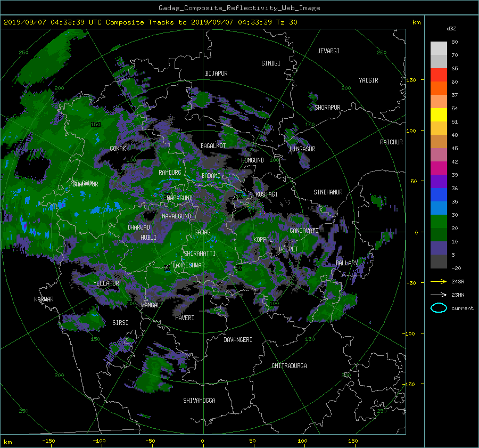Click the magenta 42 dBZ legend swatch
This screenshot has height=448, width=479.
(x=439, y=168)
